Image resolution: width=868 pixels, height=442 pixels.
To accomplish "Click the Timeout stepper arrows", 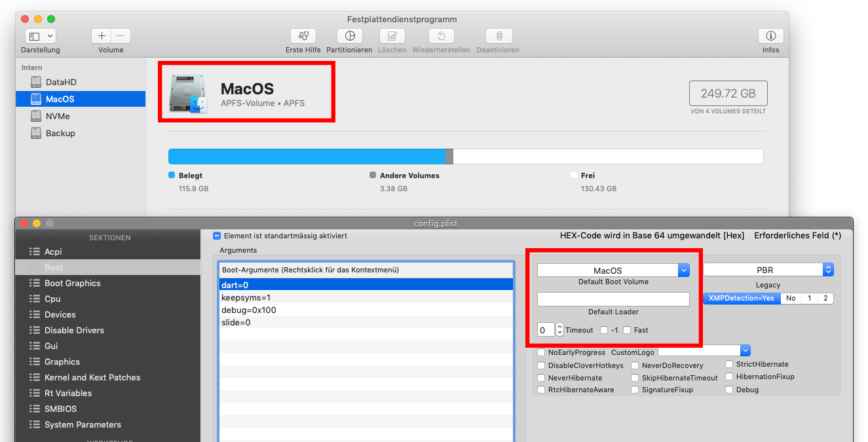I will (559, 330).
